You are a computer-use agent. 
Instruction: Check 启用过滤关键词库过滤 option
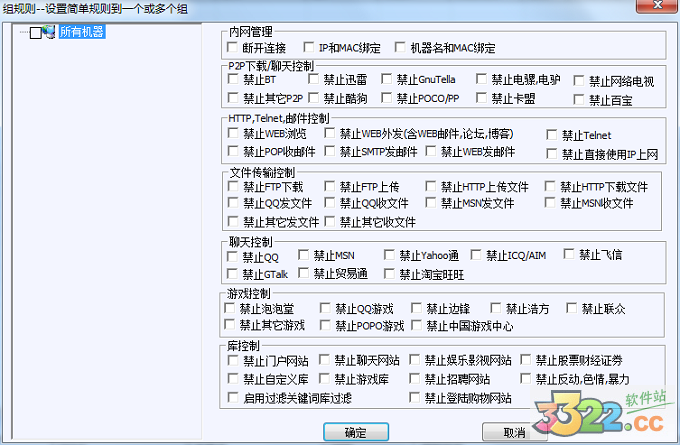pos(233,397)
